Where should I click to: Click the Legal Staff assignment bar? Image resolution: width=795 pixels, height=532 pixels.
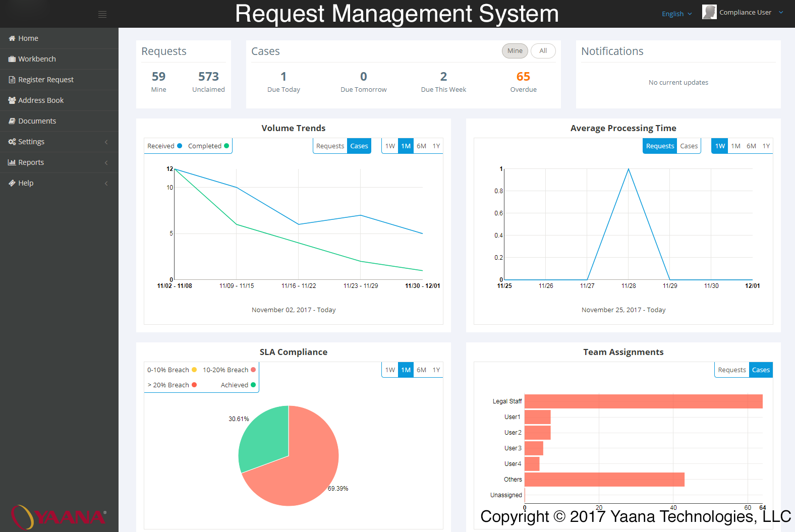(644, 401)
